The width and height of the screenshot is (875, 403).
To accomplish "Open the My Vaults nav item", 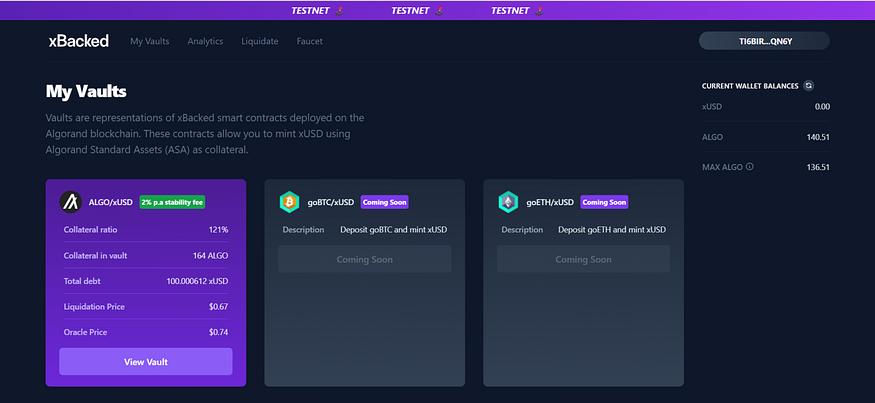I will click(x=150, y=41).
